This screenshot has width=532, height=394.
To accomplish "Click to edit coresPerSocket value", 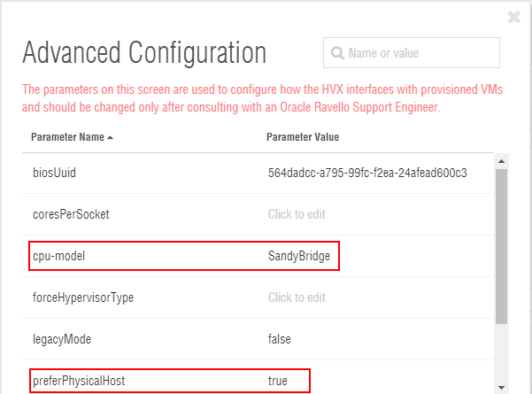I will click(297, 213).
